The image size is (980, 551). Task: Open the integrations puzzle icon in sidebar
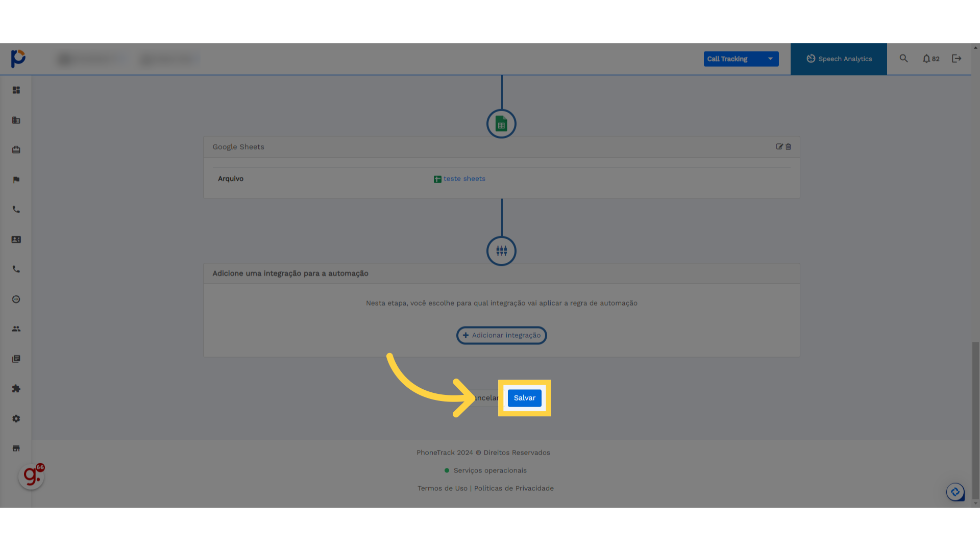click(x=16, y=389)
